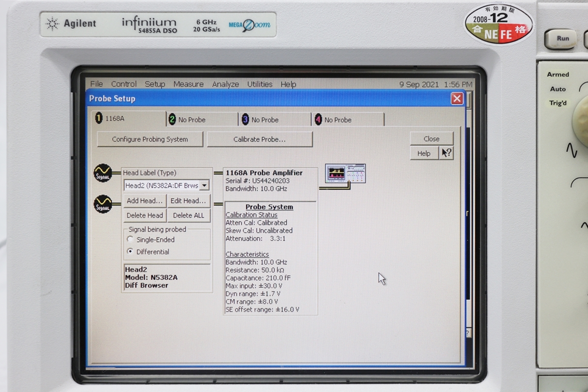Click the Characteristics label
588x392 pixels.
[x=247, y=254]
